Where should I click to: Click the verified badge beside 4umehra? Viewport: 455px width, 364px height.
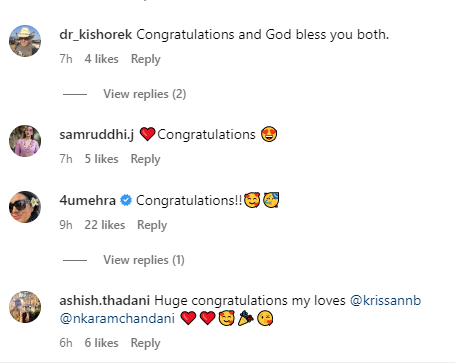click(126, 201)
